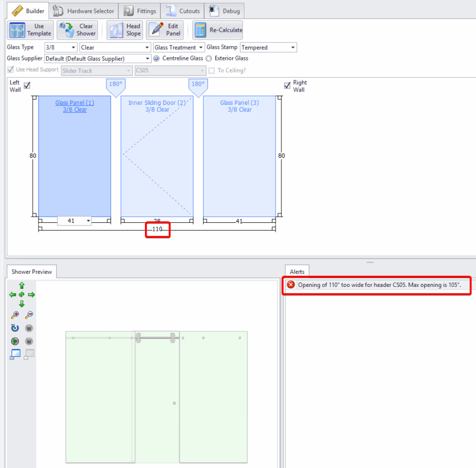Pan the preview right with green arrow

point(31,295)
